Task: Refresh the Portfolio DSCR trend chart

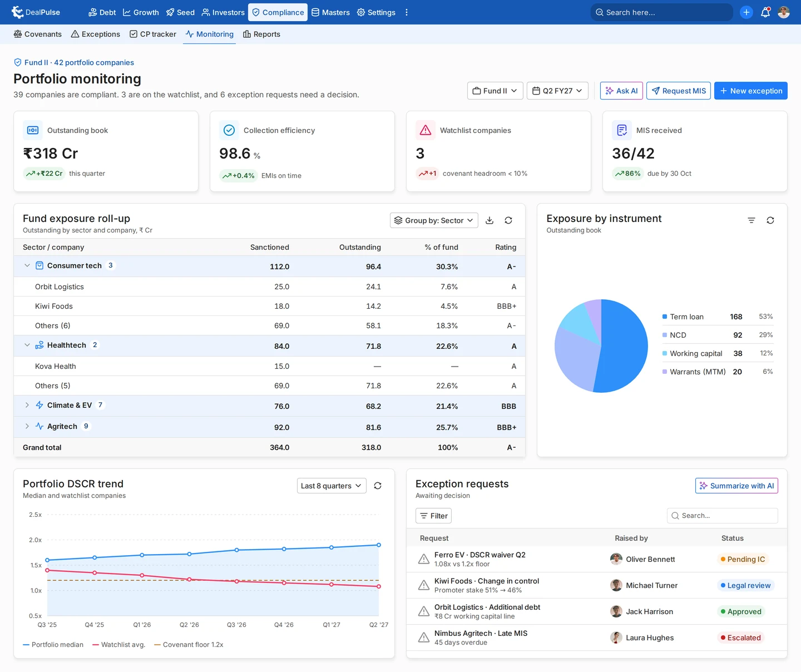Action: tap(378, 486)
